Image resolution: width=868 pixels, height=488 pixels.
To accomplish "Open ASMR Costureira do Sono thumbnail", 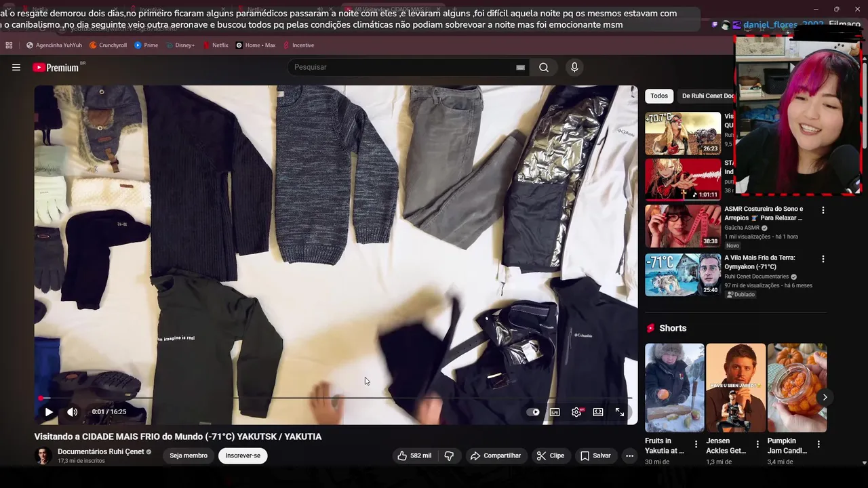I will [x=683, y=226].
